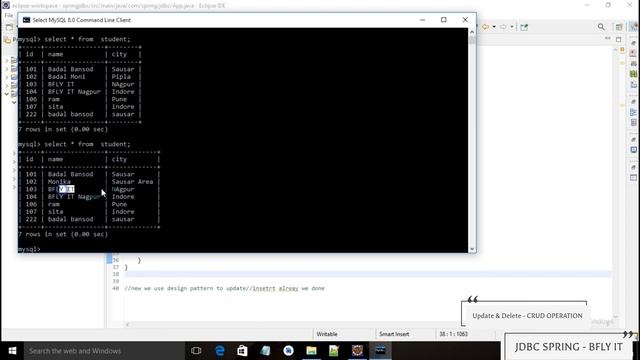Minimize the Eclipse IDE window

pos(587,5)
